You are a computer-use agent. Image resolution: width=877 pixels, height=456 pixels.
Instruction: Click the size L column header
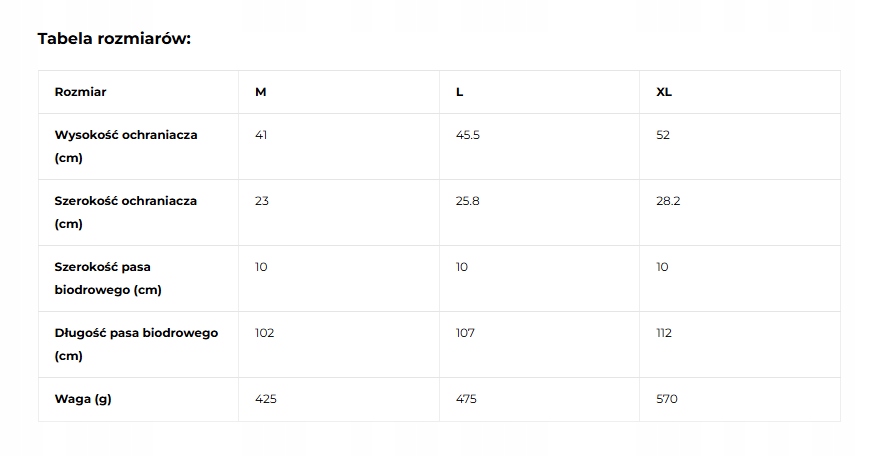(459, 92)
